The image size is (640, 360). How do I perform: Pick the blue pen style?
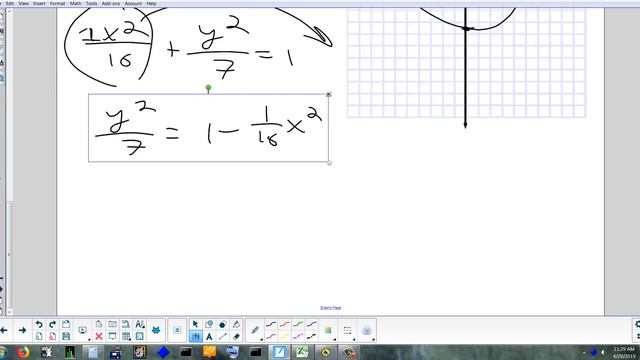311,324
